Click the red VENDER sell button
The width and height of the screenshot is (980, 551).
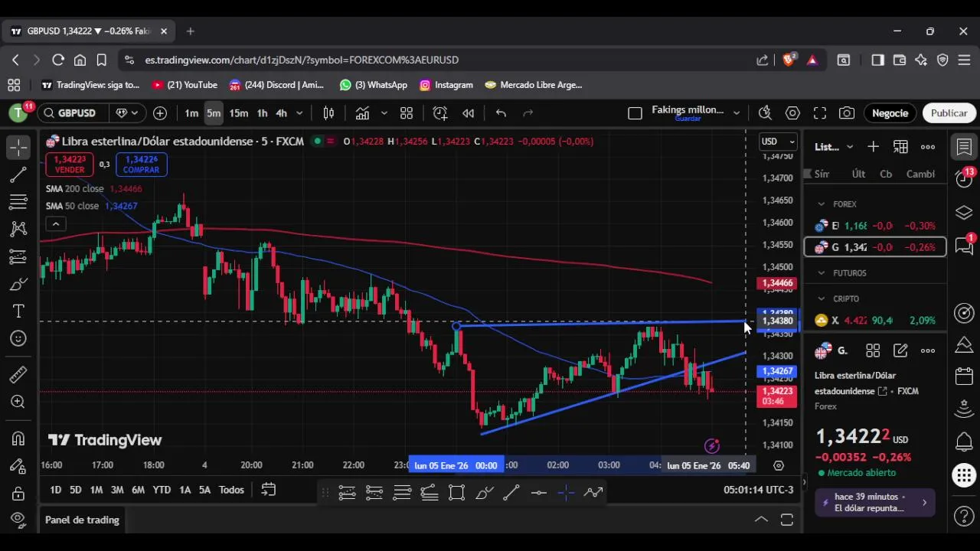pyautogui.click(x=70, y=165)
